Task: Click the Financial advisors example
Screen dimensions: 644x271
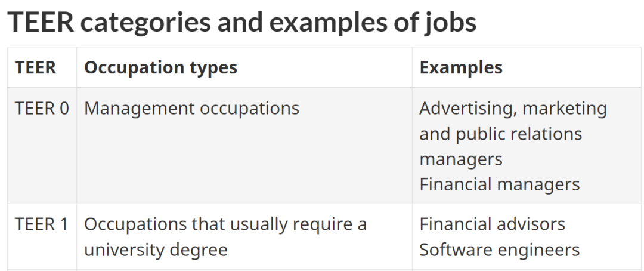Action: (492, 224)
